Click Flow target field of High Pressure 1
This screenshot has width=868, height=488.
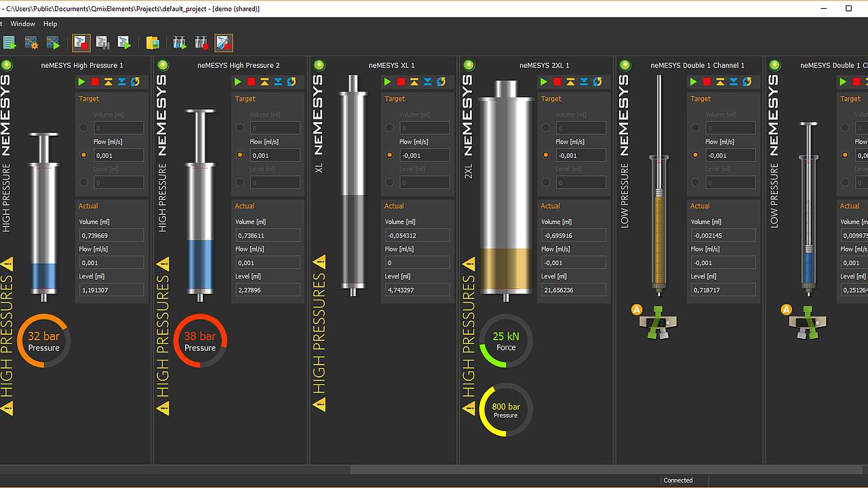(119, 155)
